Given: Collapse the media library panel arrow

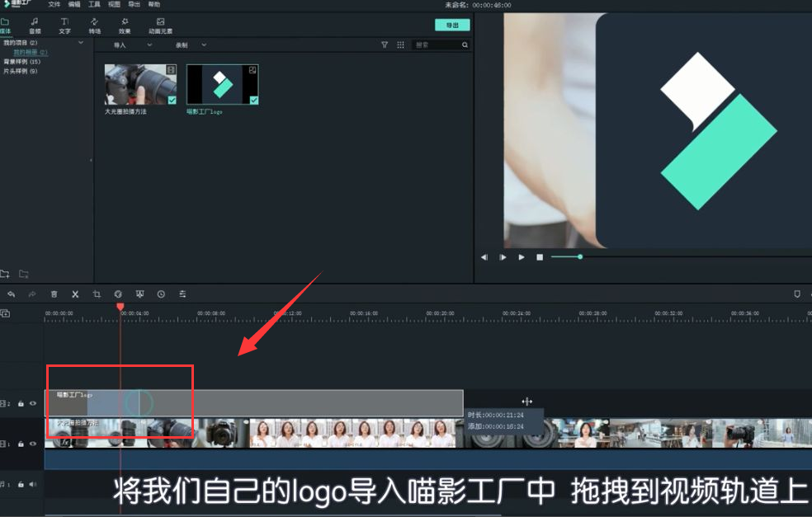Looking at the screenshot, I should coord(91,161).
